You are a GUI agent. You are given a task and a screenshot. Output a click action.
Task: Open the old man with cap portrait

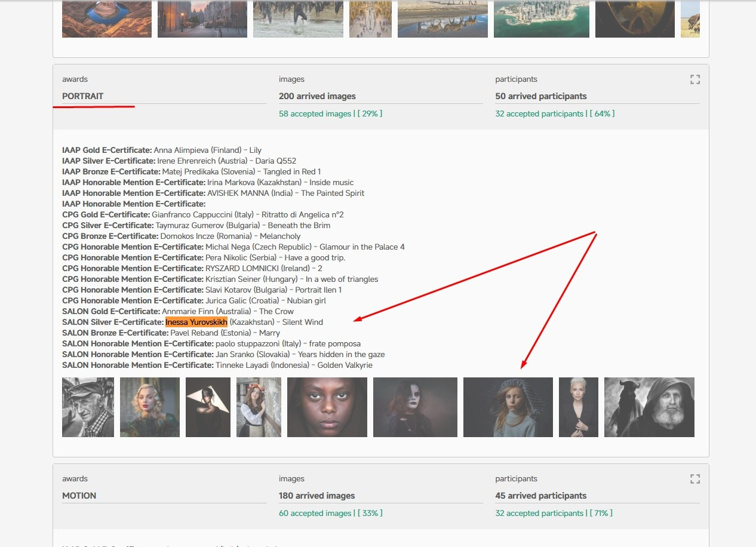[88, 407]
